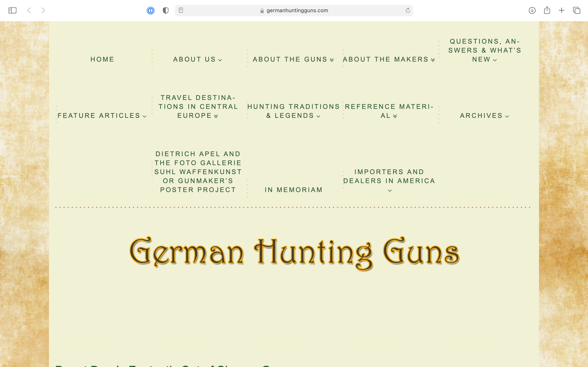This screenshot has height=367, width=588.
Task: Show the downloads list
Action: tap(532, 10)
